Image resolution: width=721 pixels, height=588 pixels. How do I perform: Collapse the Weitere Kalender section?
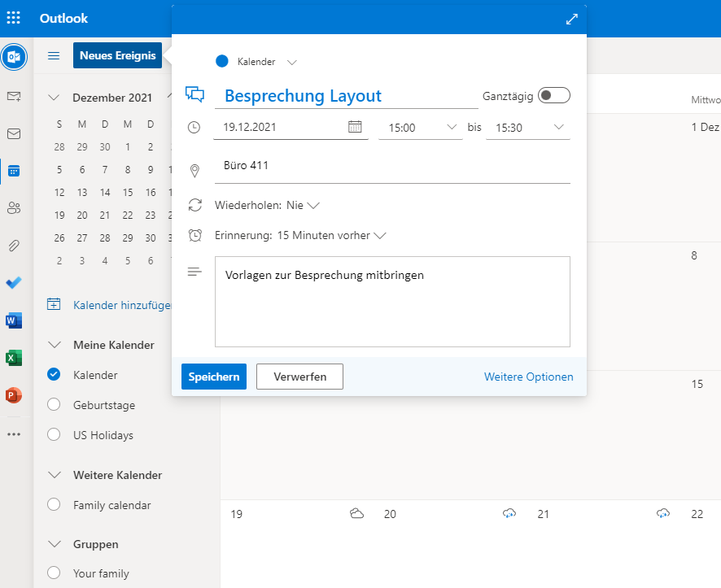(x=55, y=474)
